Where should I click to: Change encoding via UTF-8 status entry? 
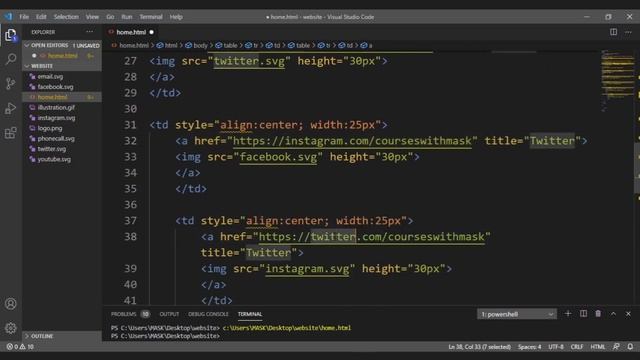pyautogui.click(x=556, y=347)
